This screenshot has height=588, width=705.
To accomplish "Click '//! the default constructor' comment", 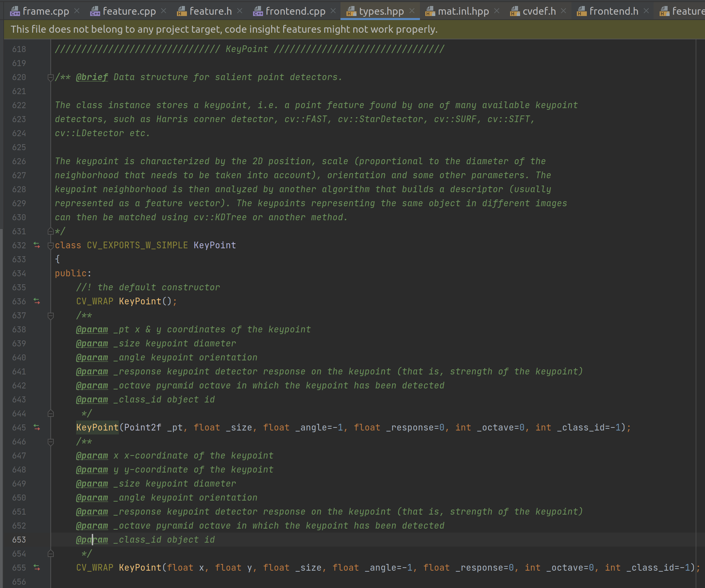I will pos(148,288).
